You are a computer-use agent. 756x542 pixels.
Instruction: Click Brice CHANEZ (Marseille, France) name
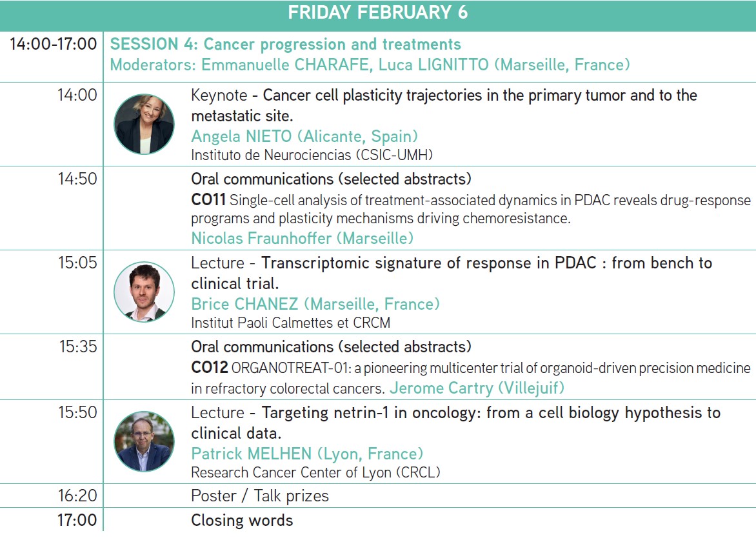(x=315, y=303)
